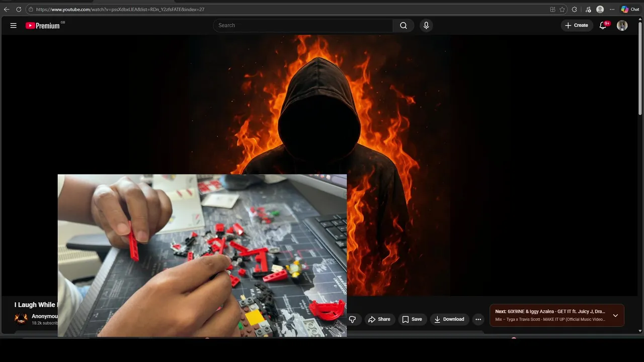
Task: Open the media control music icon
Action: click(588, 9)
